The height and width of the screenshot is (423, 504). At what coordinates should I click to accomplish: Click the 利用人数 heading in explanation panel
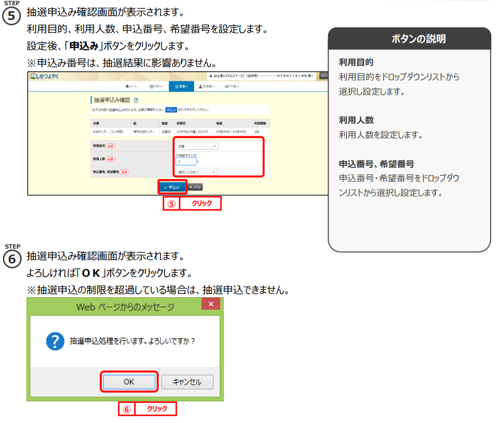(356, 121)
